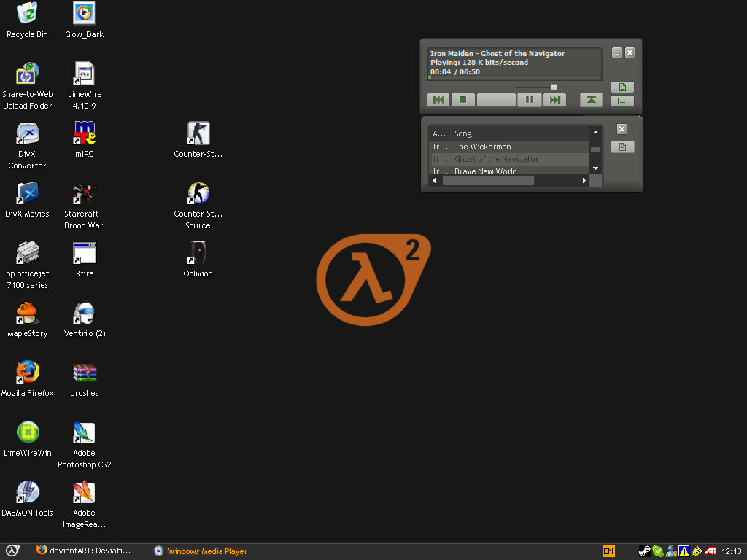Launch Mozilla Firefox from the desktop

click(x=28, y=372)
